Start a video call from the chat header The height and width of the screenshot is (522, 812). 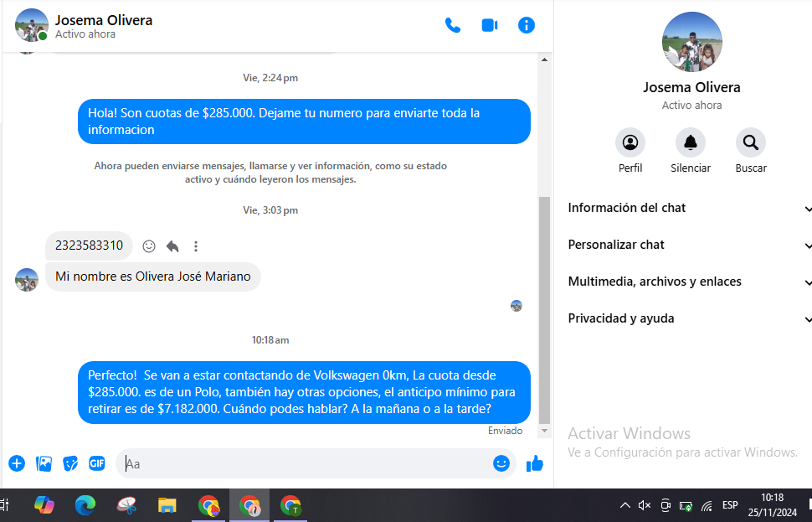tap(490, 25)
